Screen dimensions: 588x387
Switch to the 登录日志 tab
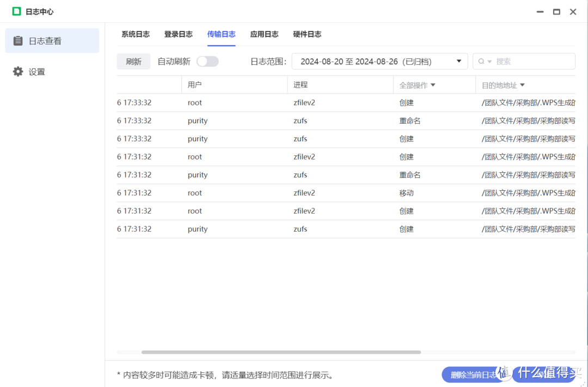[179, 34]
